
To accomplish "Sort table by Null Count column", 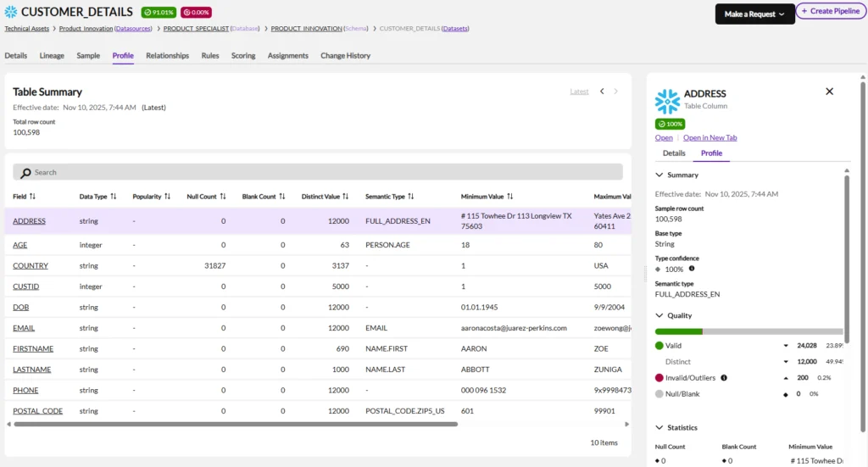I will tap(223, 196).
